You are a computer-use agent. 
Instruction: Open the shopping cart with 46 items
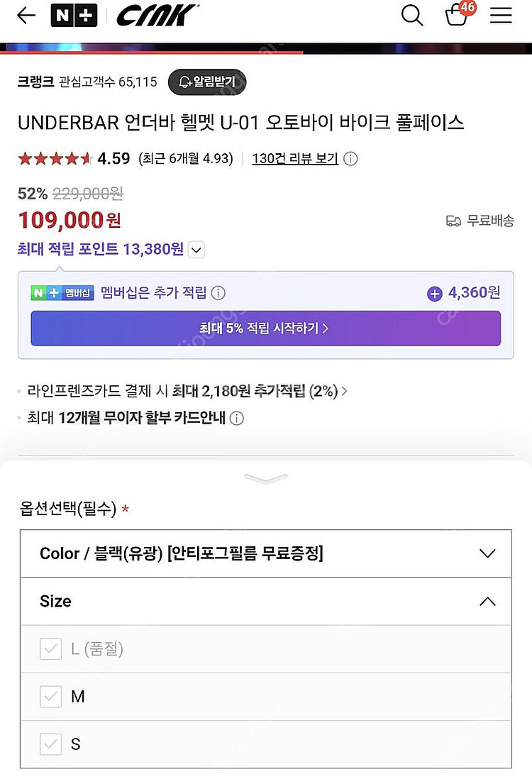point(457,16)
